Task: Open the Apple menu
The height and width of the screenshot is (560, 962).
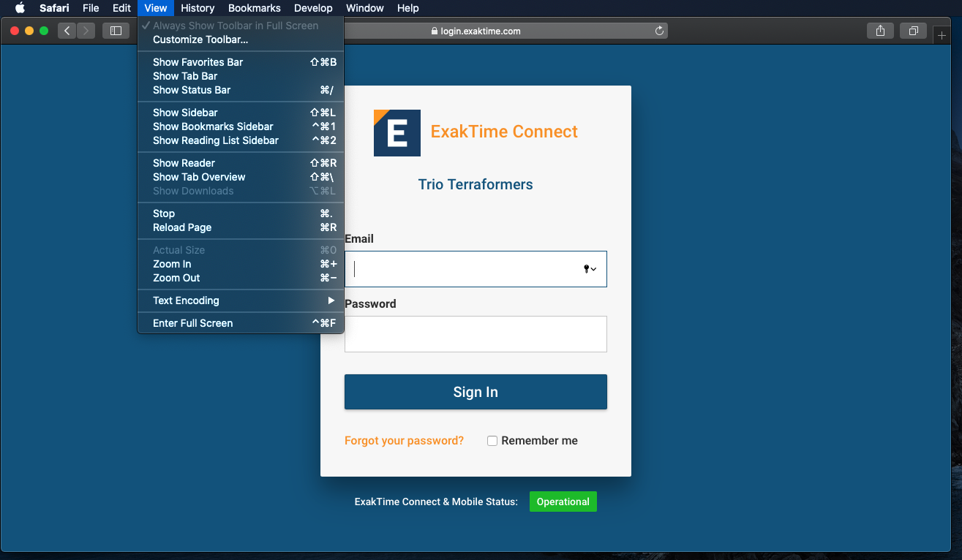Action: (x=20, y=8)
